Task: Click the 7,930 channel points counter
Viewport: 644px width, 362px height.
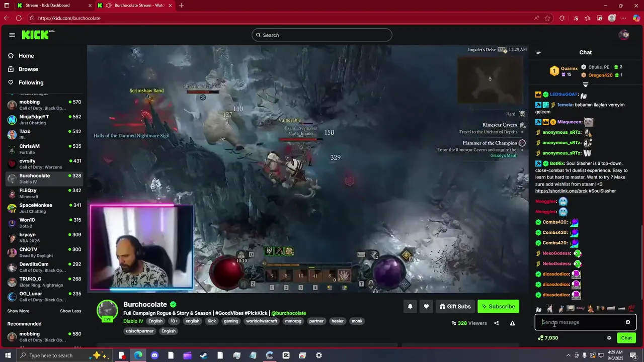Action: (x=548, y=338)
